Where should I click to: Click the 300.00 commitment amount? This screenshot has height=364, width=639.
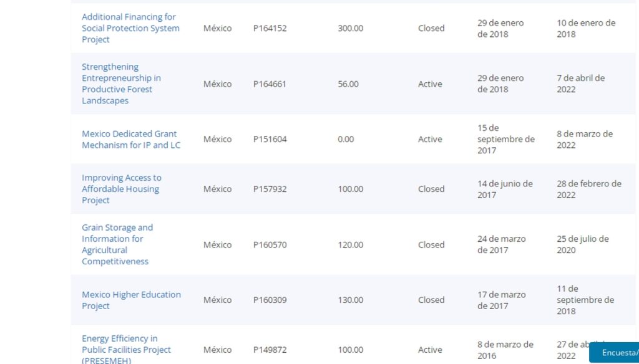click(350, 28)
